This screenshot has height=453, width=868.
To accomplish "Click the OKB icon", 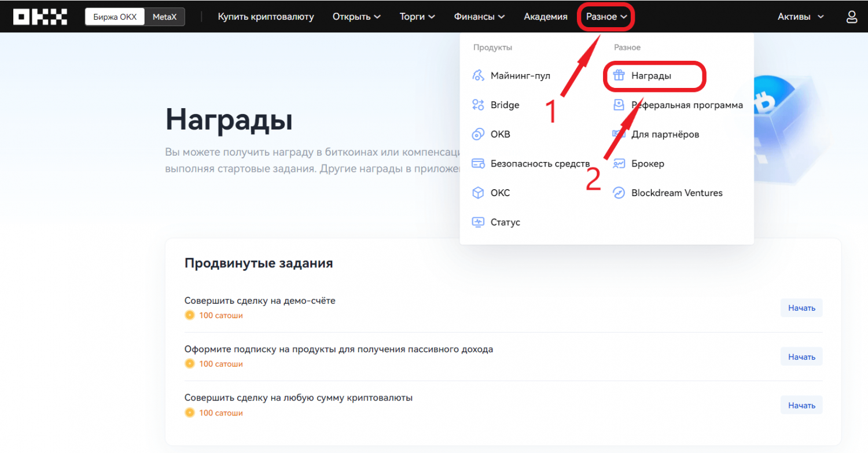I will click(478, 134).
